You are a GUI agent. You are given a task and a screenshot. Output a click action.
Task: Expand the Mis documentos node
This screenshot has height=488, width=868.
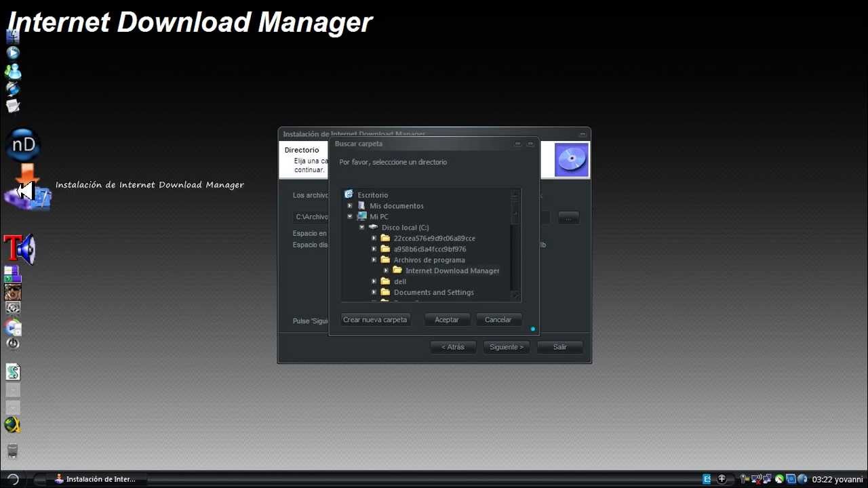350,206
